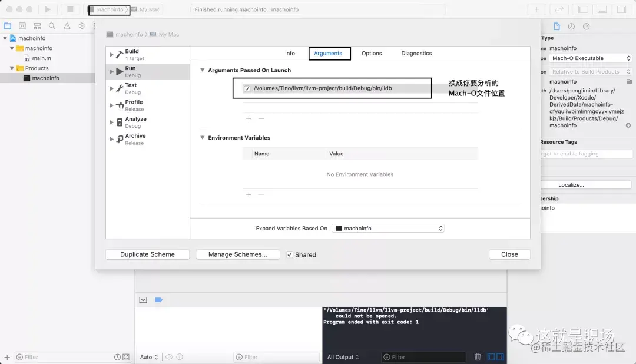Viewport: 636px width, 364px height.
Task: Open the Source Control navigator icon
Action: point(22,26)
